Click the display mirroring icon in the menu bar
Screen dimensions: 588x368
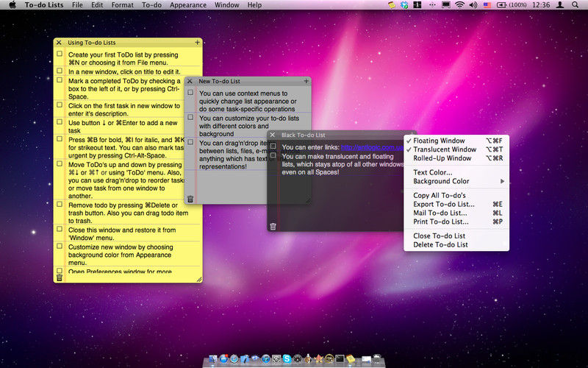[x=445, y=5]
